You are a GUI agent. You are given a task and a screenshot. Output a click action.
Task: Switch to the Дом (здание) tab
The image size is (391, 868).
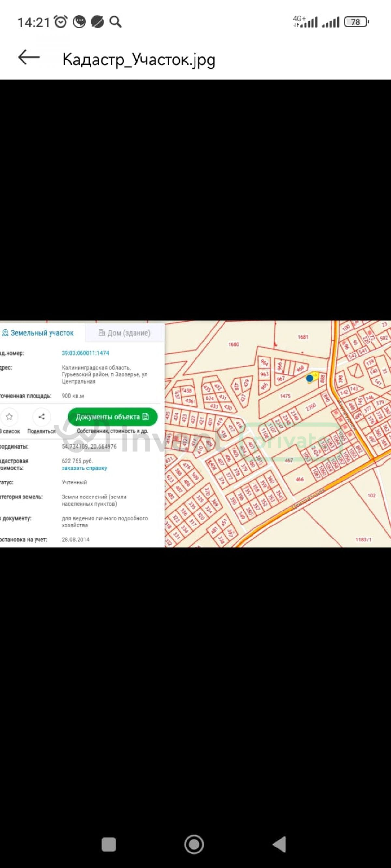click(124, 333)
